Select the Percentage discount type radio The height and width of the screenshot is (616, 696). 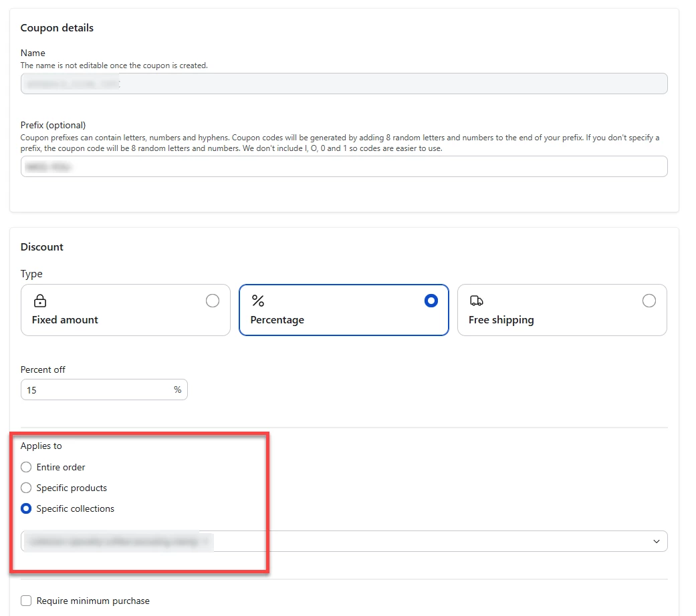click(x=431, y=301)
